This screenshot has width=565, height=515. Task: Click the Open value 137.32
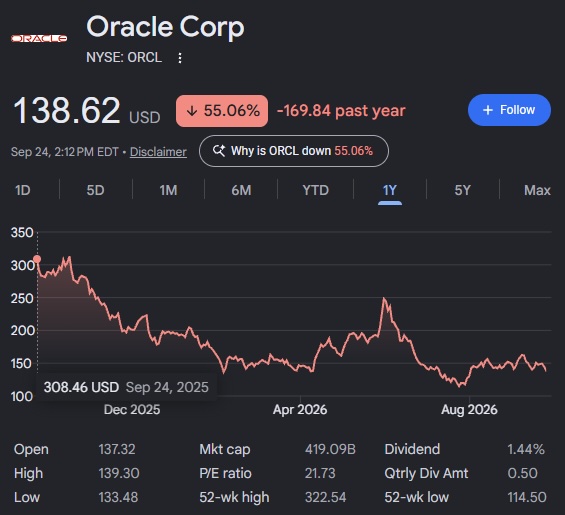[117, 449]
